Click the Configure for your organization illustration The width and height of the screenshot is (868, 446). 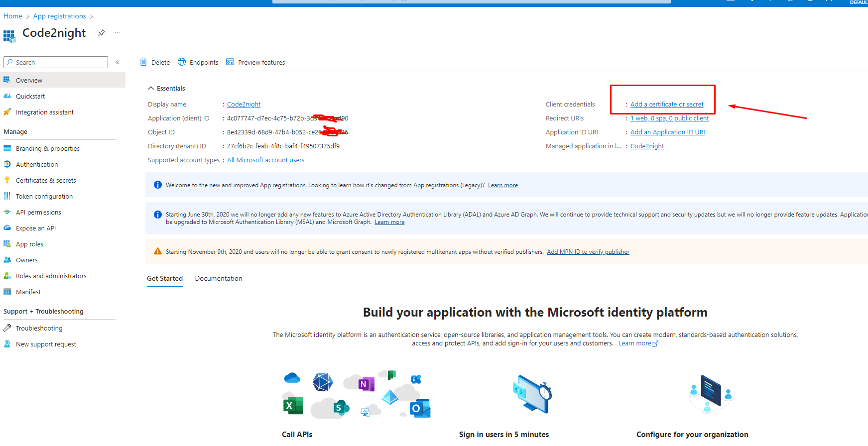711,394
